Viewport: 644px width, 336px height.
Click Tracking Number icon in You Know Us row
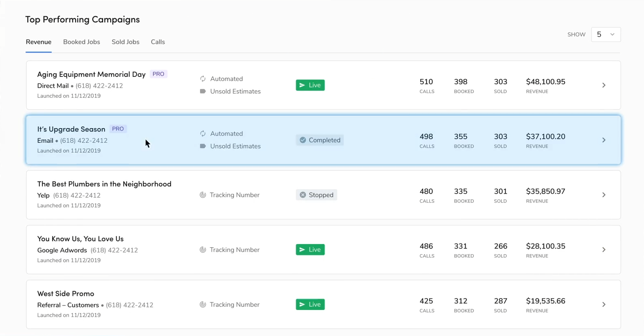(203, 250)
